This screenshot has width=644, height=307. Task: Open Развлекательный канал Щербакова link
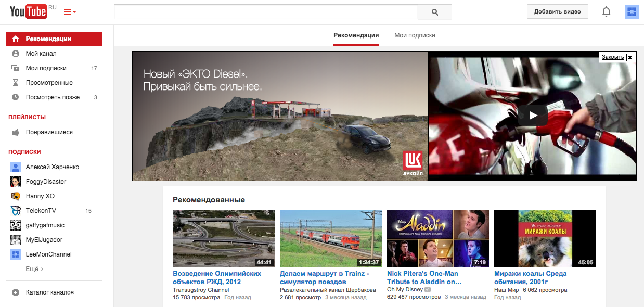[328, 290]
